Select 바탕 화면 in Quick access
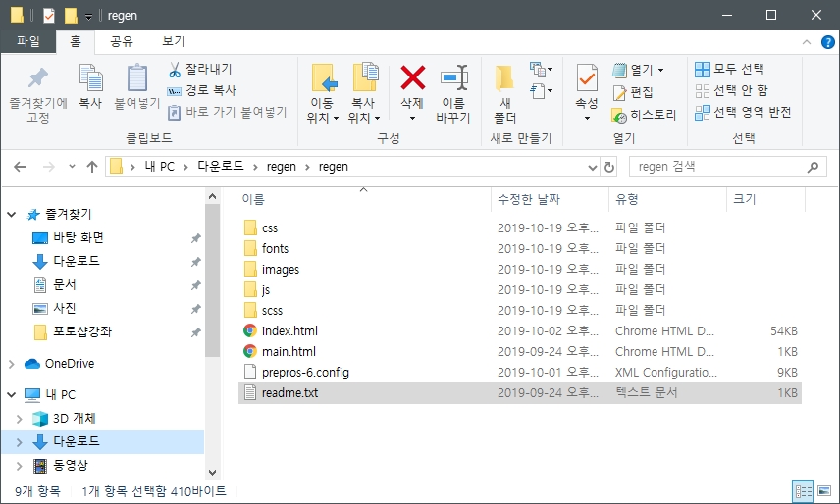Image resolution: width=840 pixels, height=504 pixels. pos(79,238)
